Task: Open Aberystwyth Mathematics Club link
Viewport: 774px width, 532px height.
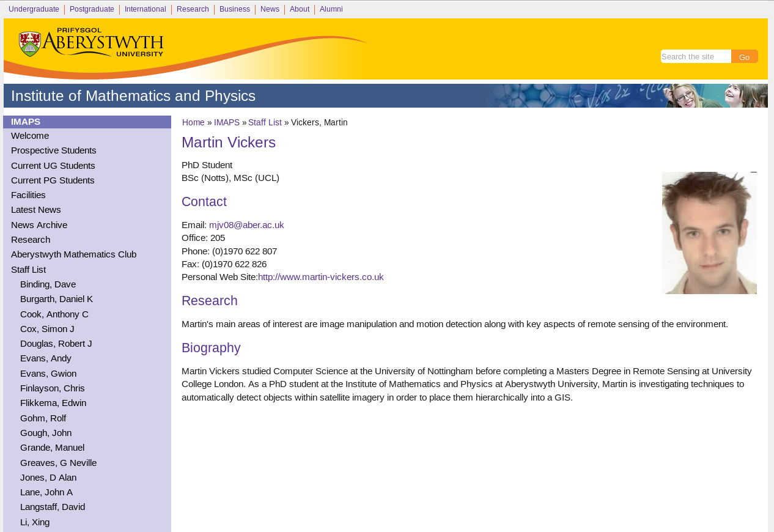Action: tap(74, 254)
